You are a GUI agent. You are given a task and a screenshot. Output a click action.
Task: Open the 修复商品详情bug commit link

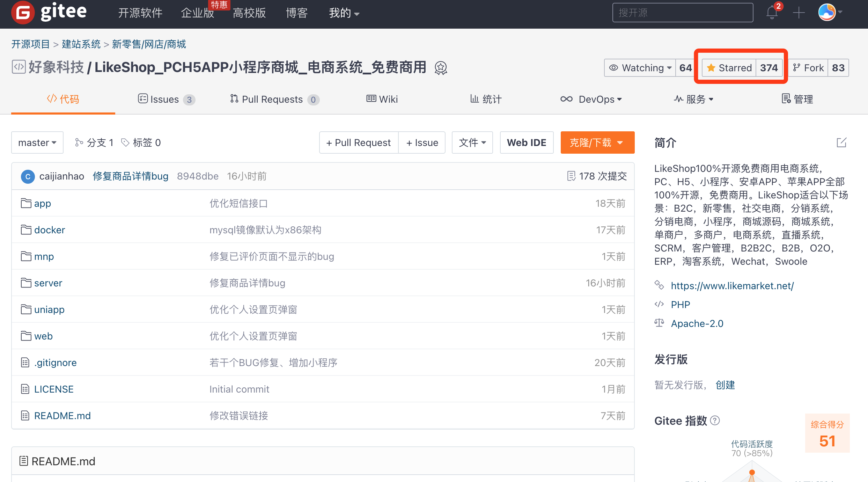click(x=131, y=176)
